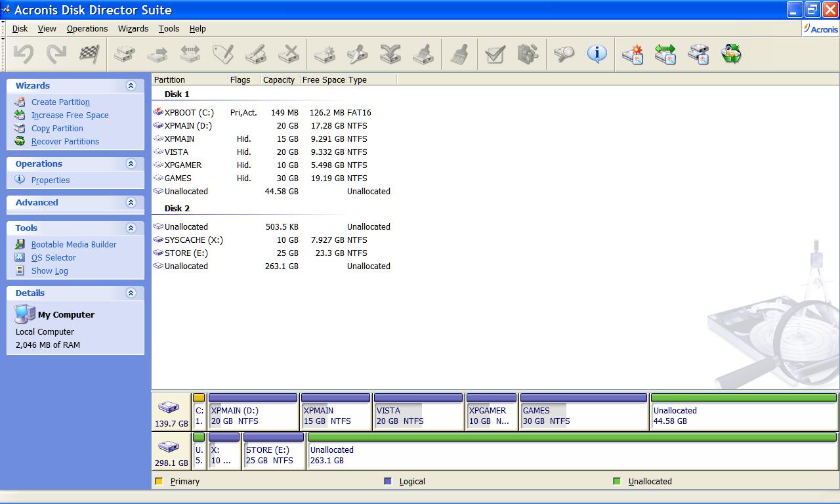Select the 263.1 GB Unallocated block in disk map

(572, 451)
